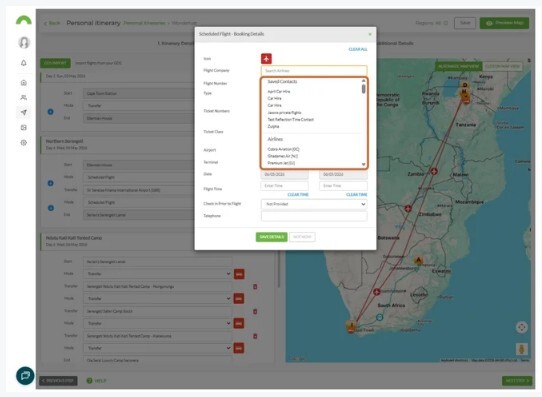This screenshot has width=542, height=397.
Task: Delete the Serengeti Safari Camp stop with its trash icon
Action: [x=255, y=311]
